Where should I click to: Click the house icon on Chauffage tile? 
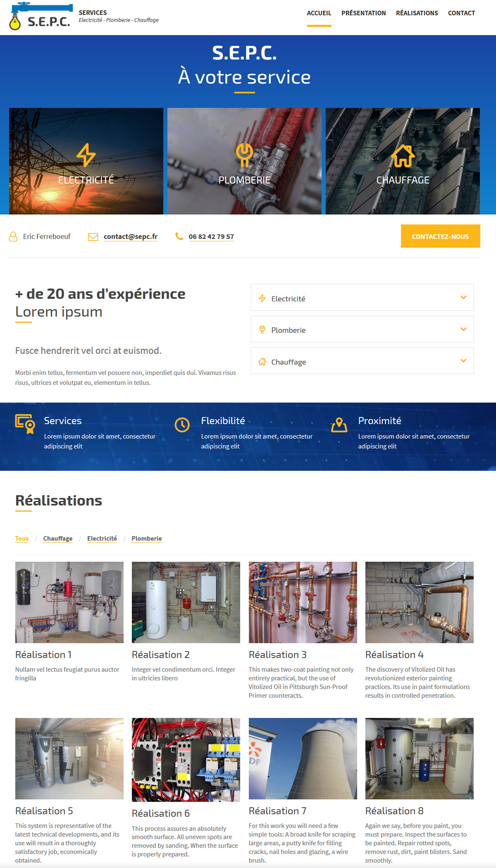[x=403, y=156]
